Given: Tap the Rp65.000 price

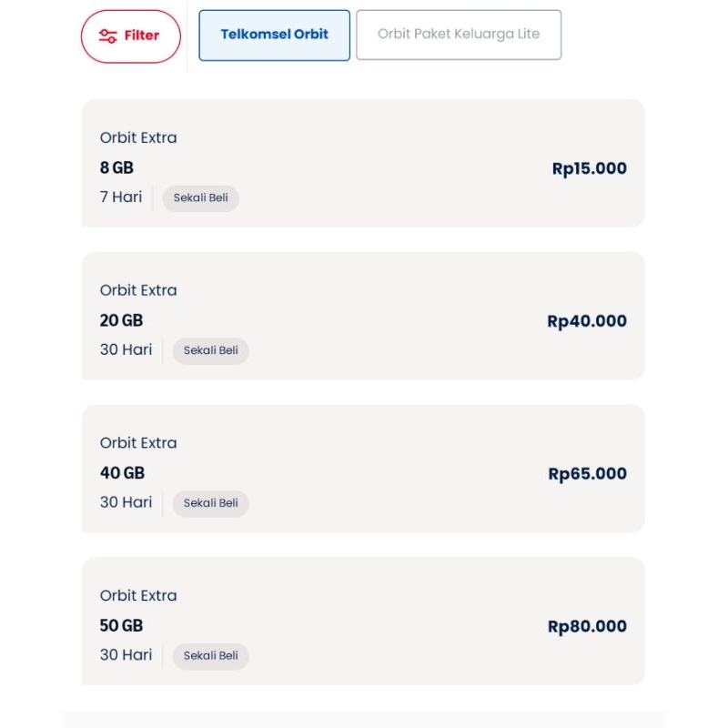Looking at the screenshot, I should tap(587, 474).
